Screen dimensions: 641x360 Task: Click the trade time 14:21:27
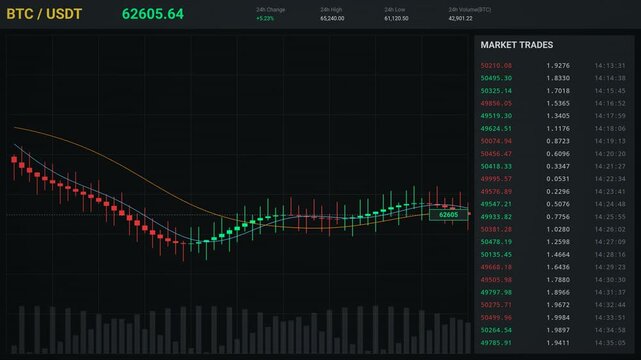tap(610, 166)
